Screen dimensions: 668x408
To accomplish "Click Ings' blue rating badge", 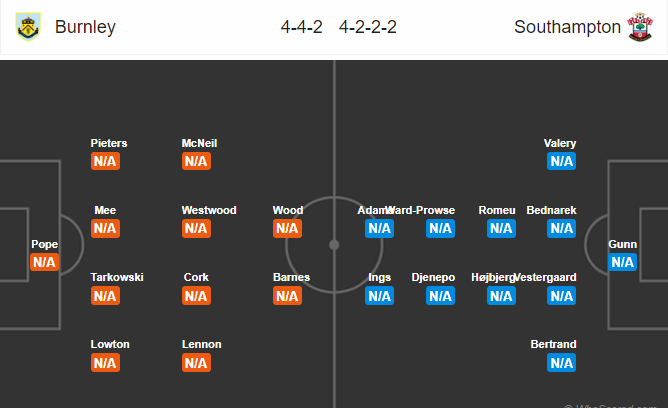I will [x=379, y=296].
